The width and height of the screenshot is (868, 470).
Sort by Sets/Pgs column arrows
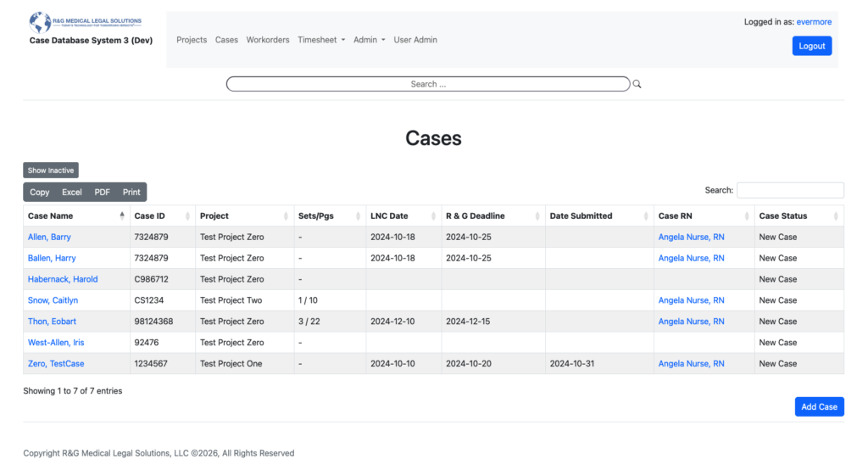(x=358, y=216)
